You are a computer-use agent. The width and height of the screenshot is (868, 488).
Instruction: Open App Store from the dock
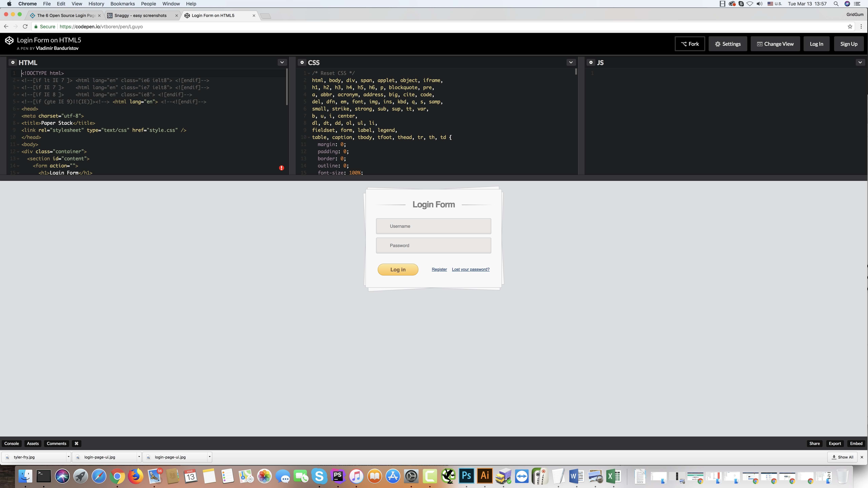[x=393, y=476]
